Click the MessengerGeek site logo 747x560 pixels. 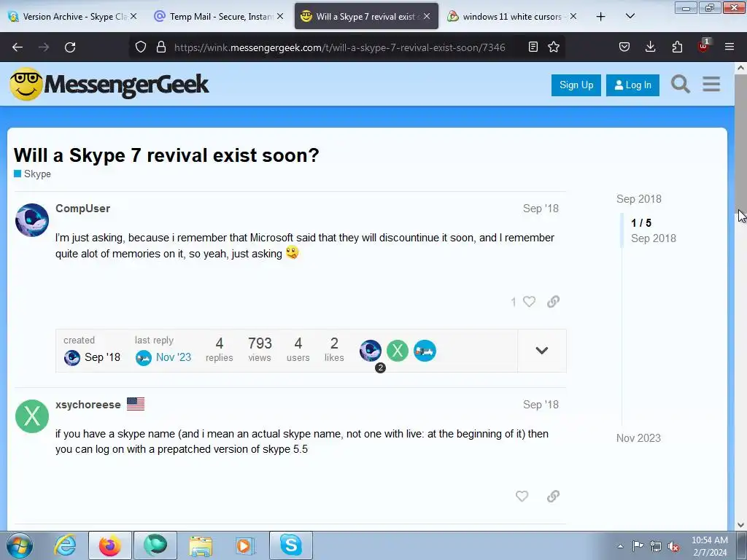click(109, 85)
